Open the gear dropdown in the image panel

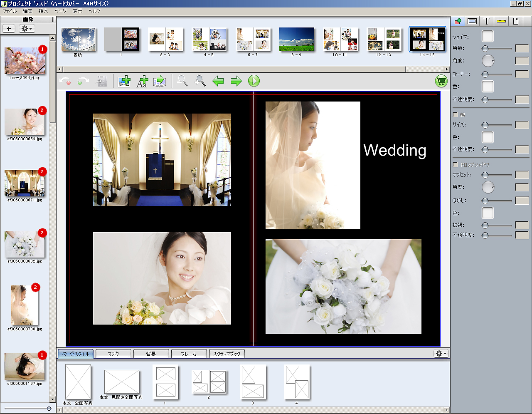tap(27, 28)
